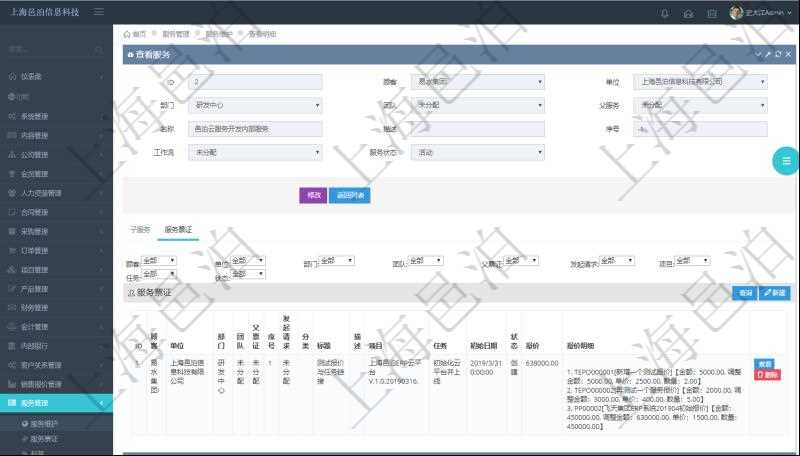Click the refresh icon in panel header

tap(778, 54)
